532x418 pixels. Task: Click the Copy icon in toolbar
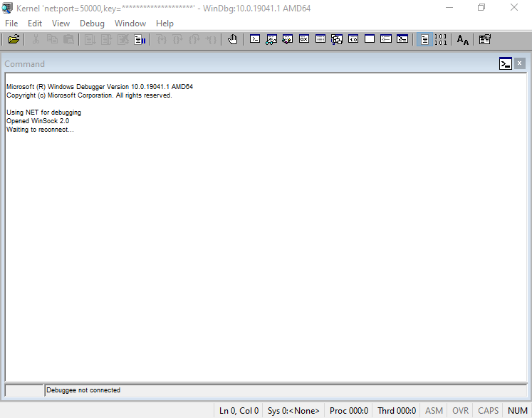click(52, 39)
